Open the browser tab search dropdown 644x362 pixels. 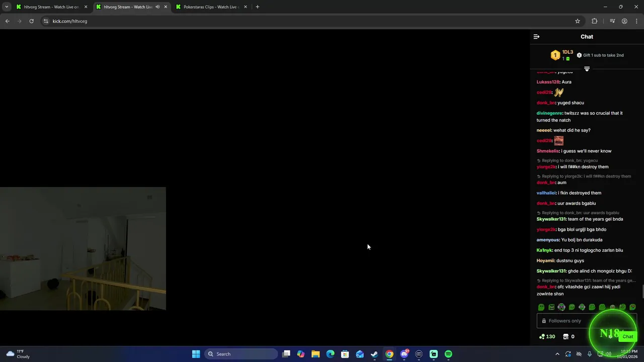pyautogui.click(x=7, y=7)
